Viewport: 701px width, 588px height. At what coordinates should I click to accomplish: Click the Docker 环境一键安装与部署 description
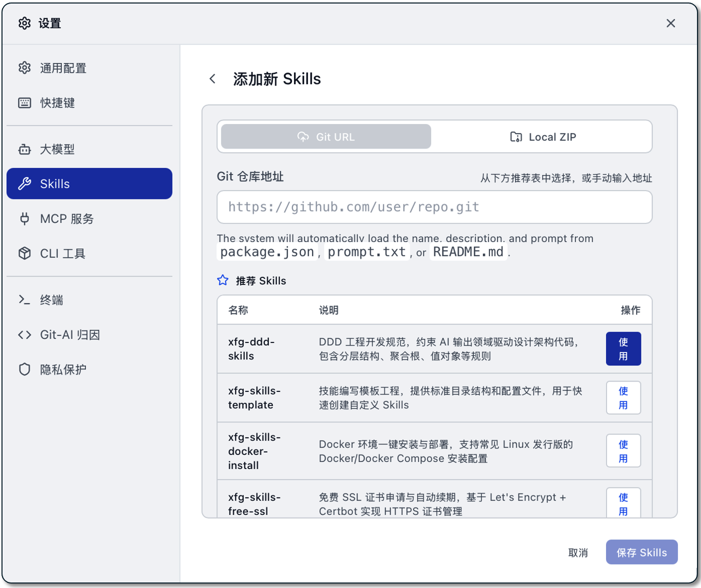pyautogui.click(x=446, y=451)
